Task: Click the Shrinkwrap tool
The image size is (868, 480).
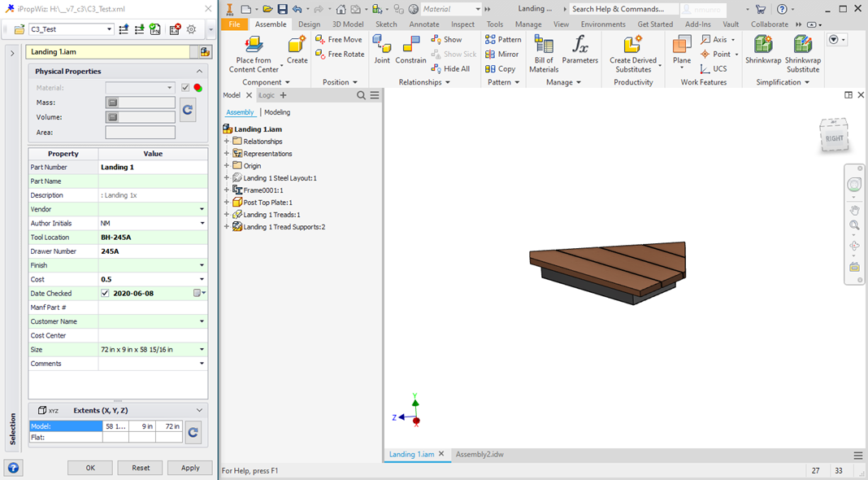Action: (x=763, y=50)
